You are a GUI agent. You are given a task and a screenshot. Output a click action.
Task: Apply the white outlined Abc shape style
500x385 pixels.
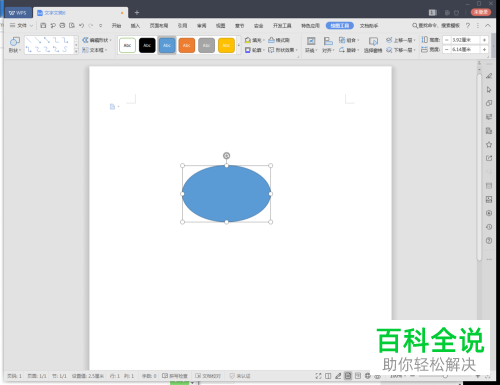click(x=127, y=45)
